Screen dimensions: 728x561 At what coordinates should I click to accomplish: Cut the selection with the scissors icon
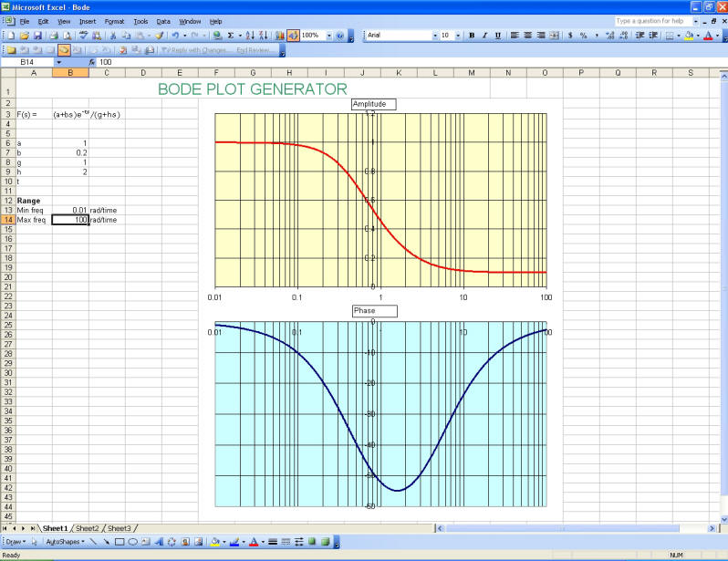coord(113,36)
